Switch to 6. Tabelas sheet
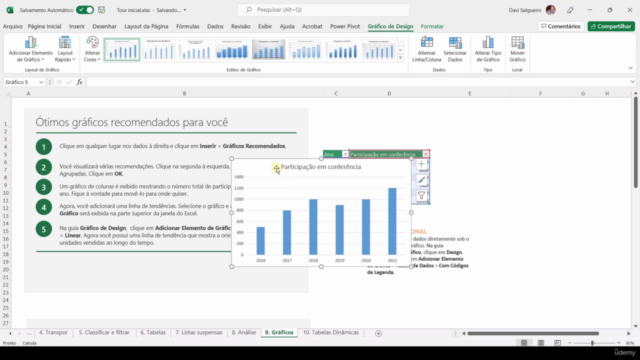Screen dimensions: 640x360 click(x=153, y=333)
